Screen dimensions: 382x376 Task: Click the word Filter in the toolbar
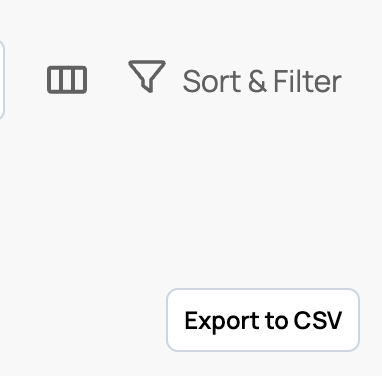point(307,81)
